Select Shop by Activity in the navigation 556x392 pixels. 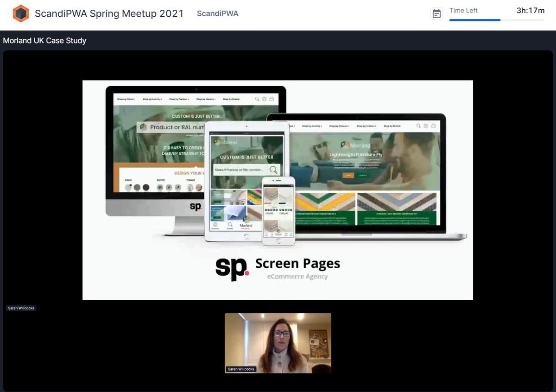(x=152, y=99)
